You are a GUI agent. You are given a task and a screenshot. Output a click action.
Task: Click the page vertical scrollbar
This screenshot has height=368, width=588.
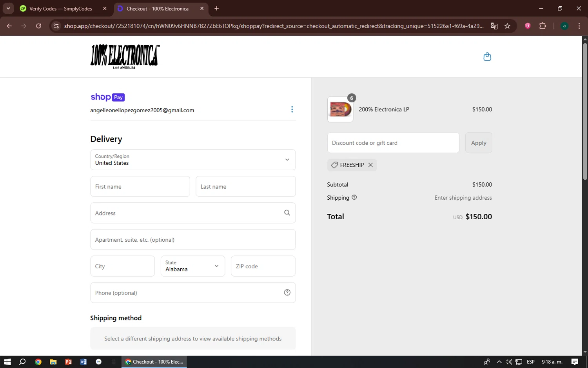coord(585,111)
